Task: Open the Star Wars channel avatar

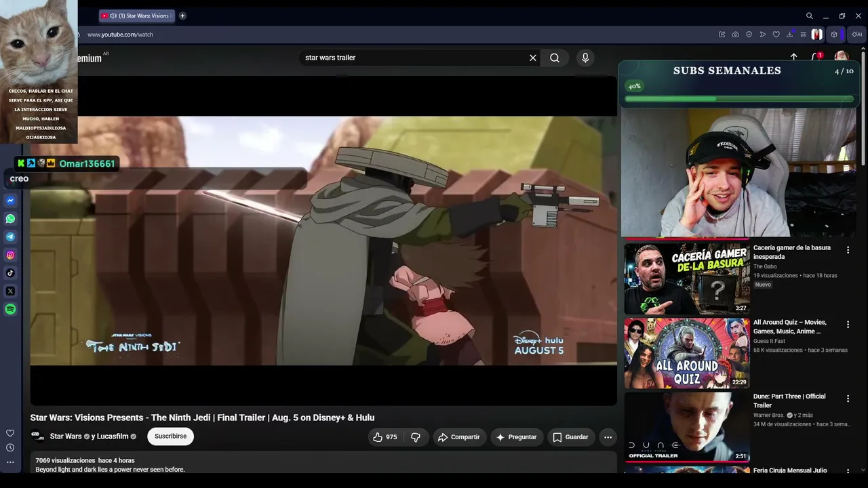Action: point(38,436)
